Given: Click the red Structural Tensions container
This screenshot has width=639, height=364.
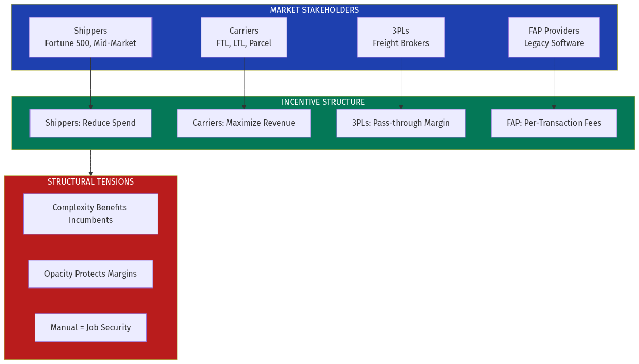Looking at the screenshot, I should (x=90, y=352).
